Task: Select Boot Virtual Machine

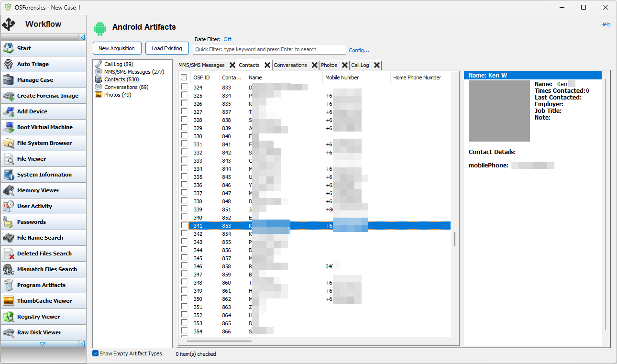Action: click(44, 127)
